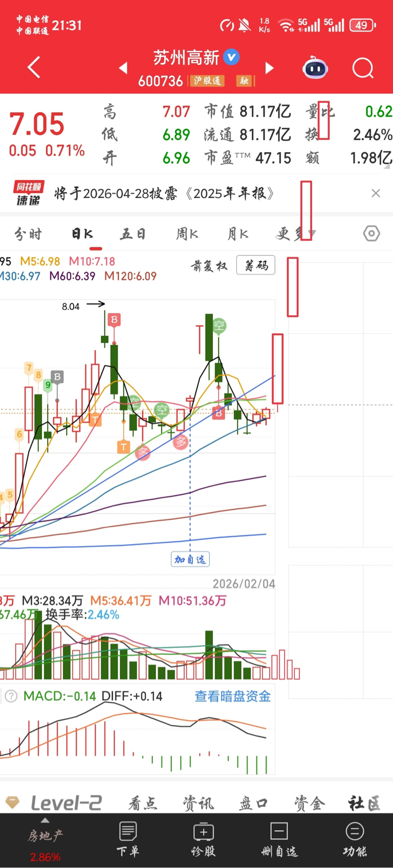Switch the MACD indicator label
Image resolution: width=393 pixels, height=868 pixels.
(x=59, y=696)
